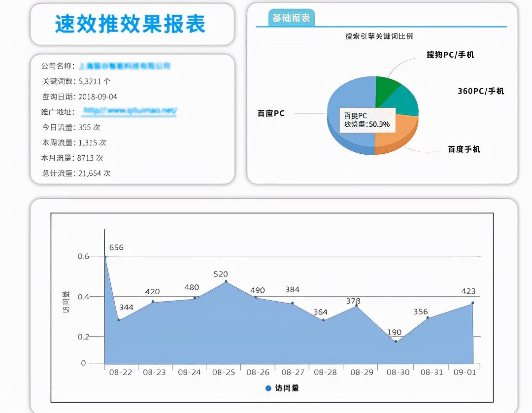This screenshot has height=413, width=532.
Task: Click the 08-30 axis label
Action: [x=398, y=372]
